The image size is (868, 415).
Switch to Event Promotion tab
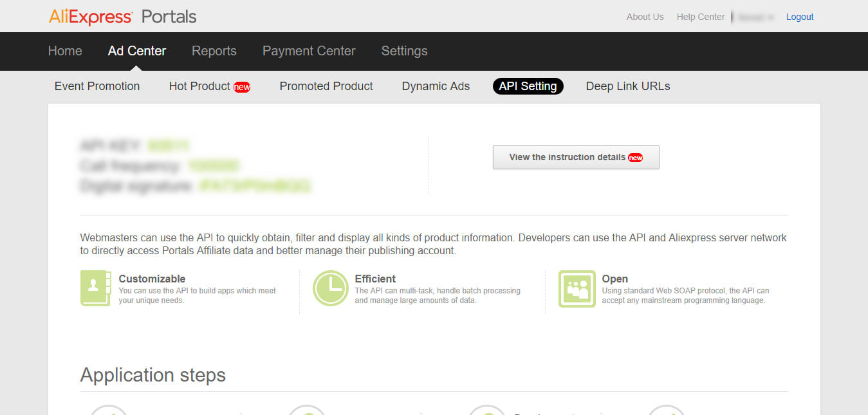(x=97, y=86)
